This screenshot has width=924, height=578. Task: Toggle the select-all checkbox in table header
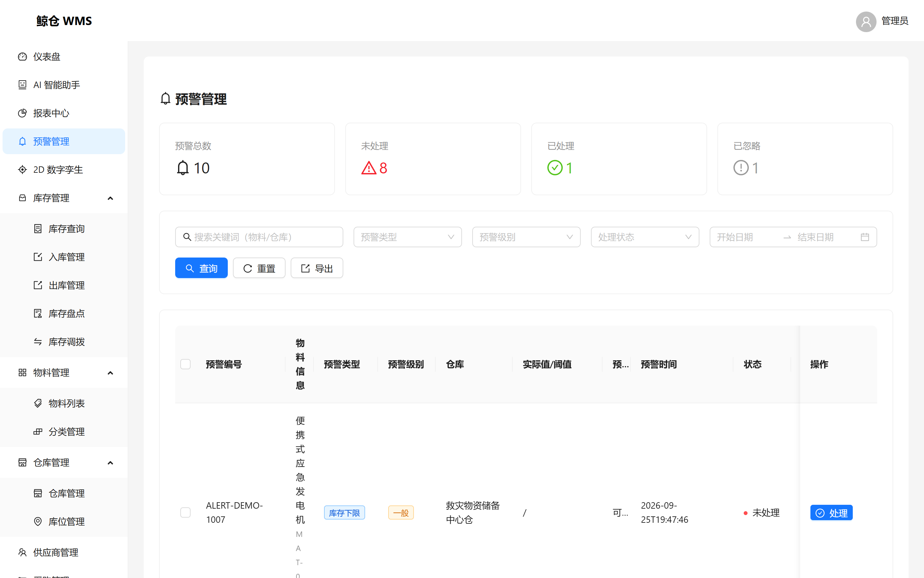(x=185, y=364)
